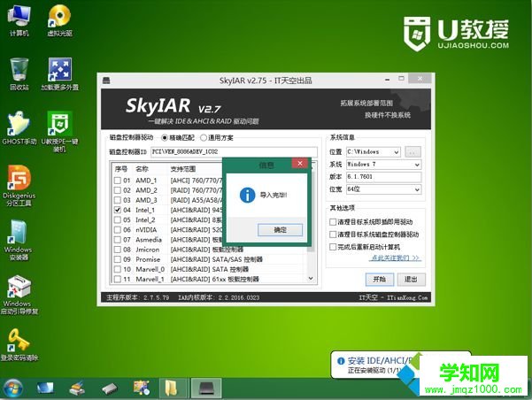
Task: Click the 拓展系统部署范围 banner text
Action: (366, 104)
